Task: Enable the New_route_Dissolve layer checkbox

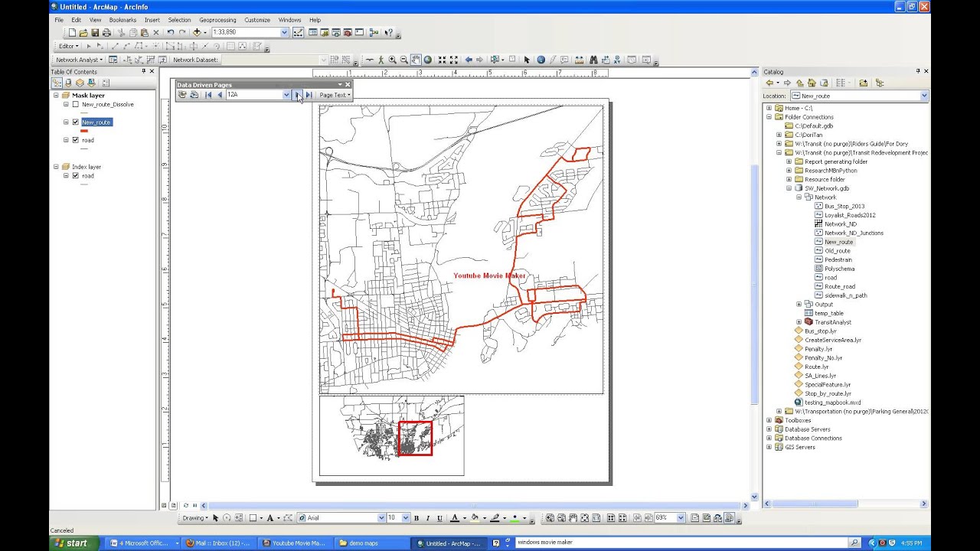Action: point(75,104)
